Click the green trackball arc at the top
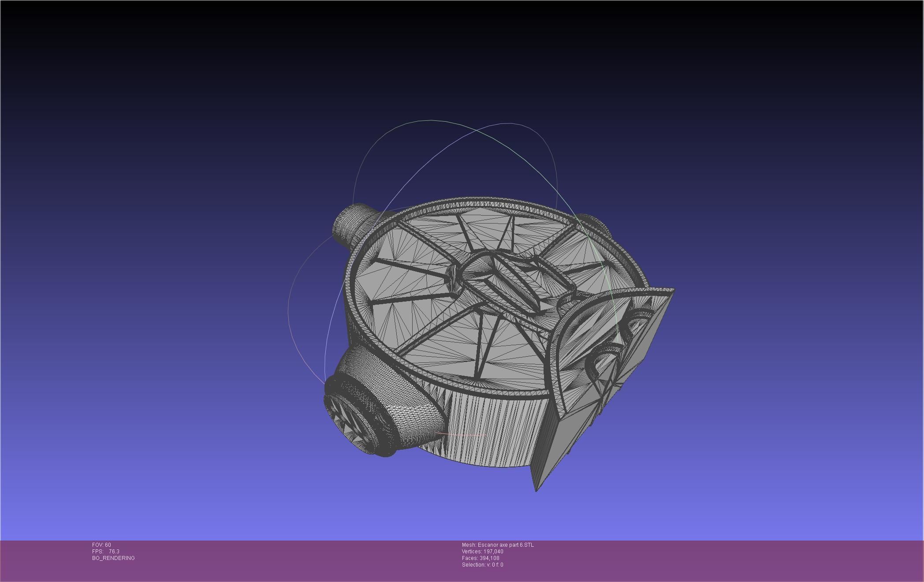Viewport: 924px width, 582px height. [x=432, y=120]
